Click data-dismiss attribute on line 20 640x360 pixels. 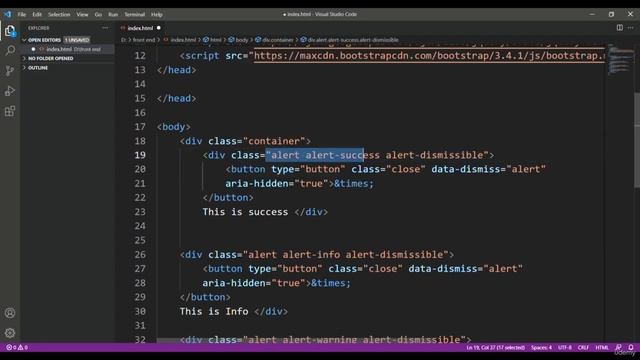(466, 169)
